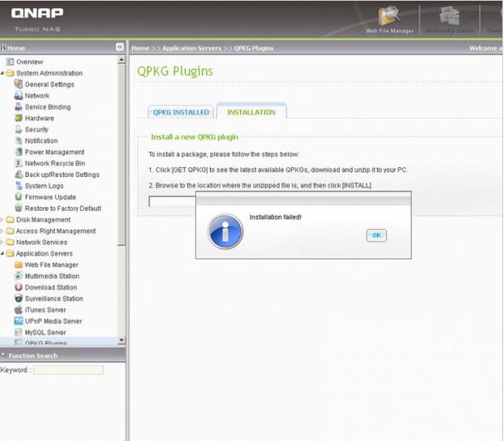Expand the Access Right Management node

tap(2, 231)
